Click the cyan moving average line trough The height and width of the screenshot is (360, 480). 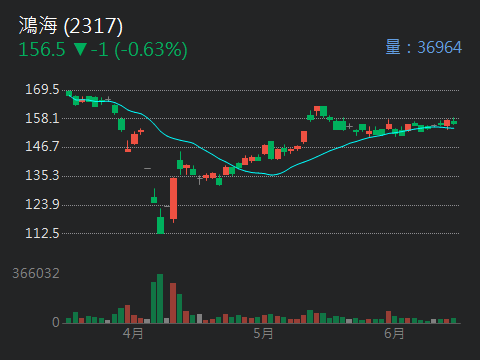tap(273, 175)
